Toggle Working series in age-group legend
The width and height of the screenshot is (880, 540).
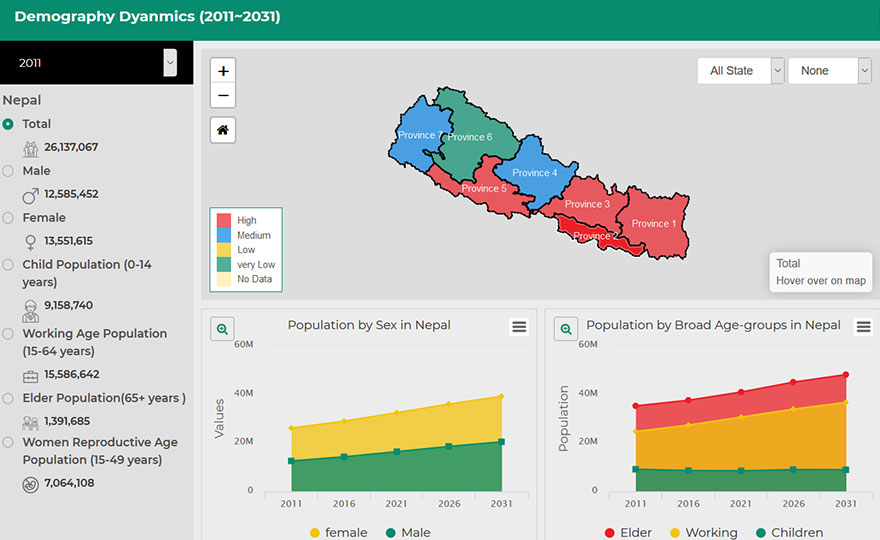tap(704, 532)
